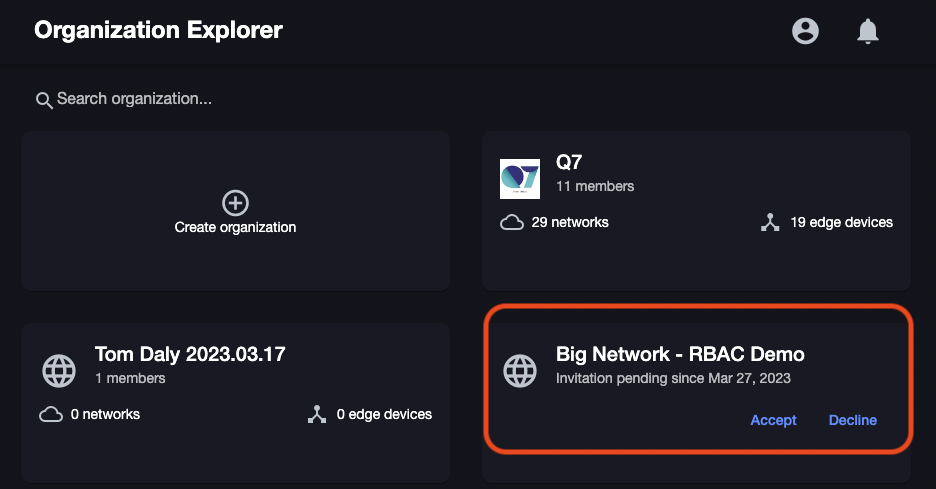Decline the Big Network - RBAC Demo invitation
The height and width of the screenshot is (489, 936).
[x=852, y=420]
